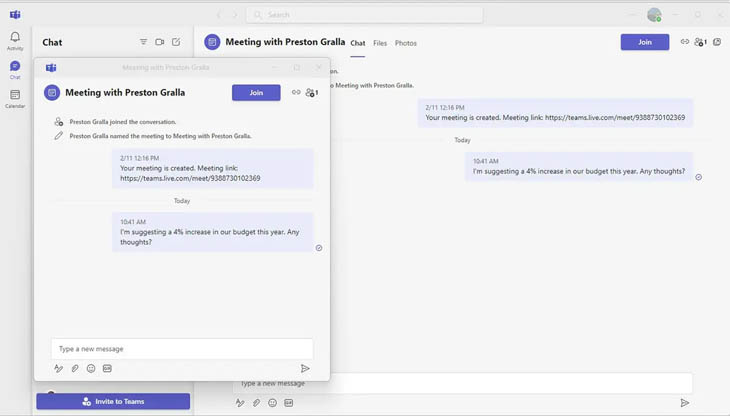Join the meeting from main window
730x416 pixels.
[x=645, y=42]
